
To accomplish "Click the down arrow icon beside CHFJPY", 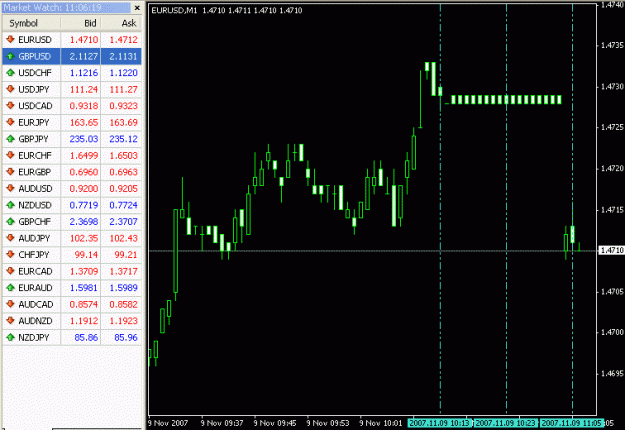I will [10, 255].
